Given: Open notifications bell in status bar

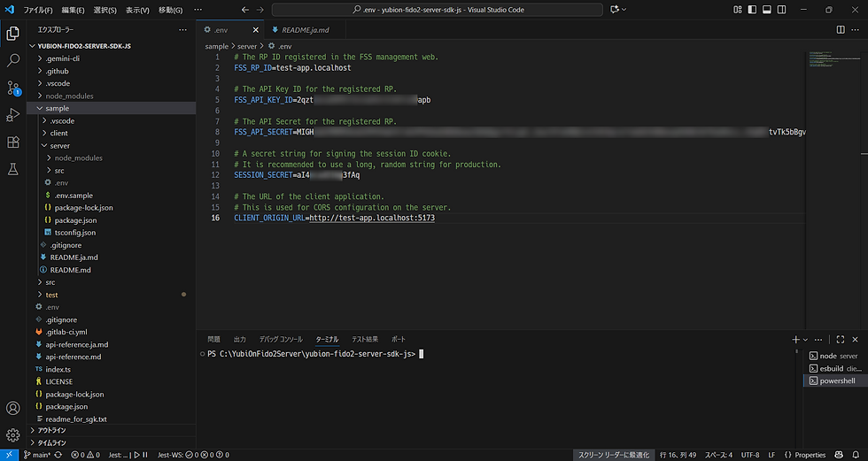Looking at the screenshot, I should (x=856, y=455).
